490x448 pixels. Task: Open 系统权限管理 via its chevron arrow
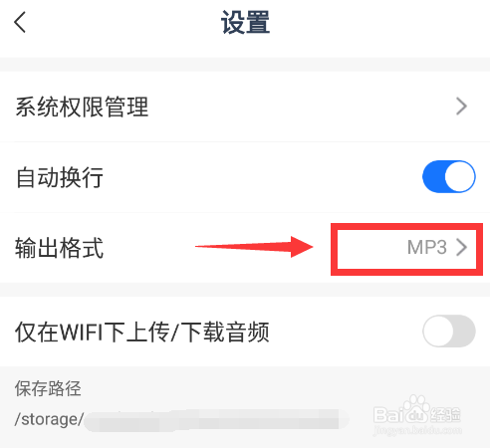461,107
